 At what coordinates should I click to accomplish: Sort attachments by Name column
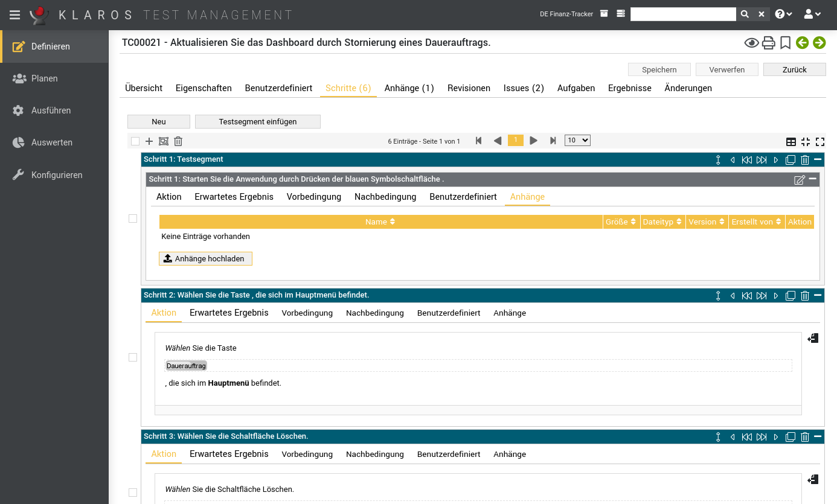[380, 222]
